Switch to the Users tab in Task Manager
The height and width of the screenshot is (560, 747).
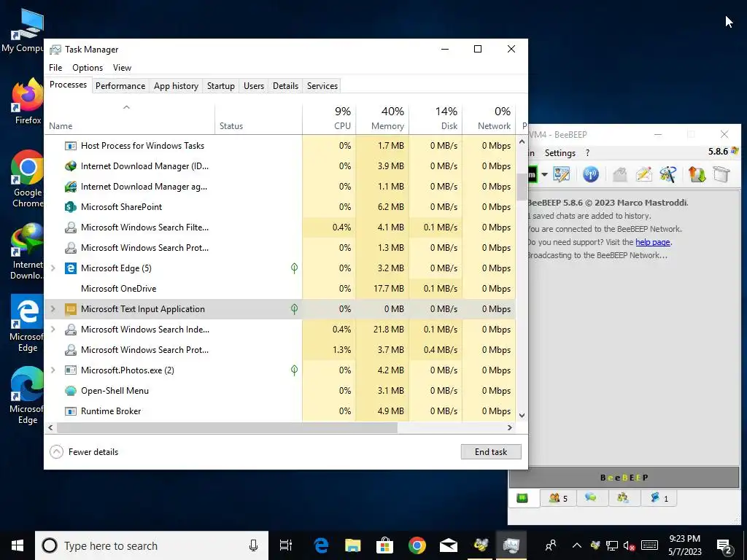pos(253,86)
